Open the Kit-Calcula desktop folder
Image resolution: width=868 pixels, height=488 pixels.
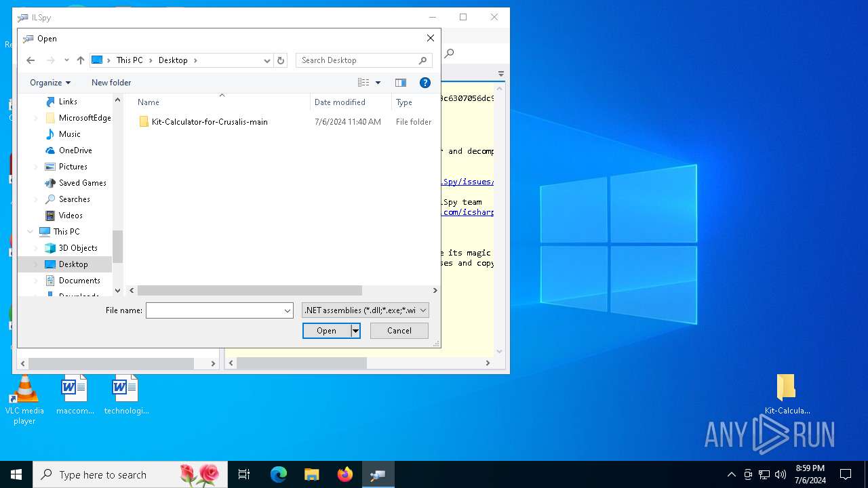(x=787, y=394)
